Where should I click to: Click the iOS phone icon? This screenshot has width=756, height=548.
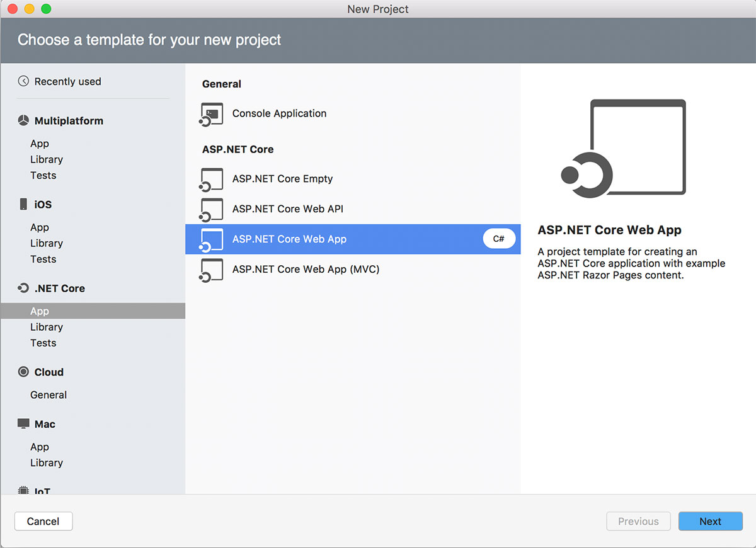coord(23,204)
